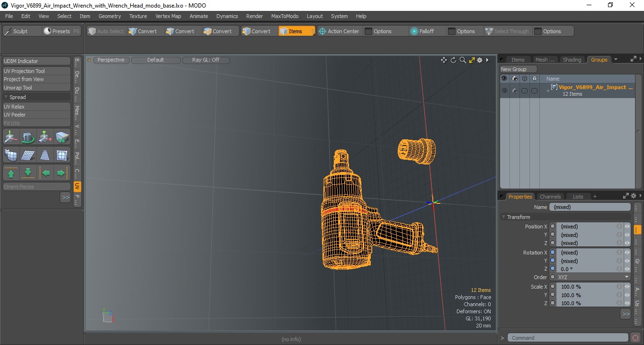Click the record button beside Command field
644x345 pixels.
pos(635,338)
